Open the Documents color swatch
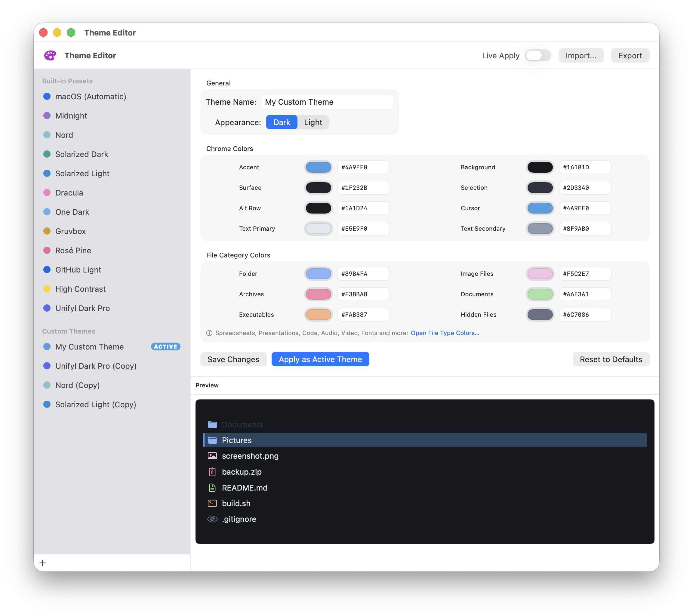The image size is (693, 616). point(540,294)
